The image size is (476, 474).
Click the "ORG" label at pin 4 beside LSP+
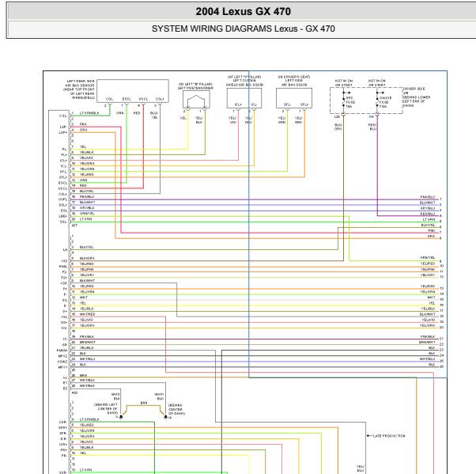83,130
